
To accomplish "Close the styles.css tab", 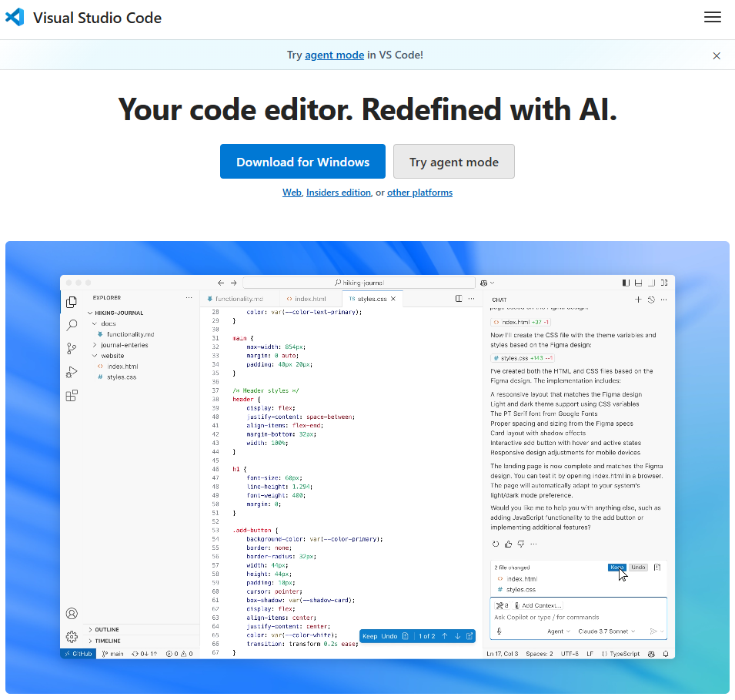I will [393, 299].
